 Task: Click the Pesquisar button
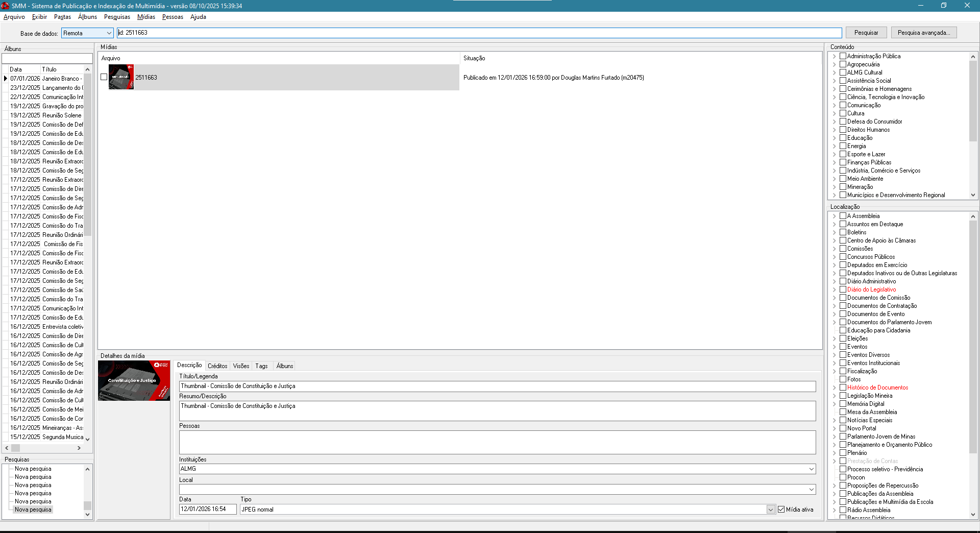click(x=866, y=33)
